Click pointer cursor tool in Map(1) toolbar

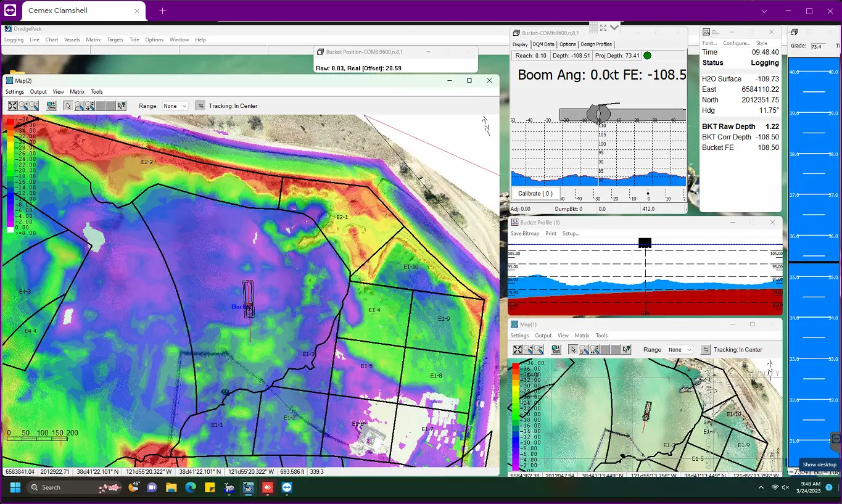573,350
